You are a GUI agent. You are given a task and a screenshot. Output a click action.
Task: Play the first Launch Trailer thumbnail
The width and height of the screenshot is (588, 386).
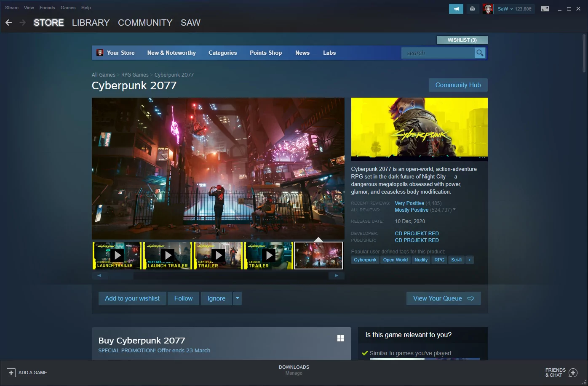[x=117, y=256]
